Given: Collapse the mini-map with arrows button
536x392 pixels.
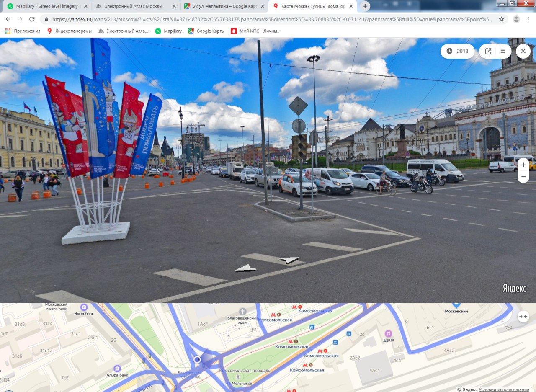Looking at the screenshot, I should tap(523, 317).
